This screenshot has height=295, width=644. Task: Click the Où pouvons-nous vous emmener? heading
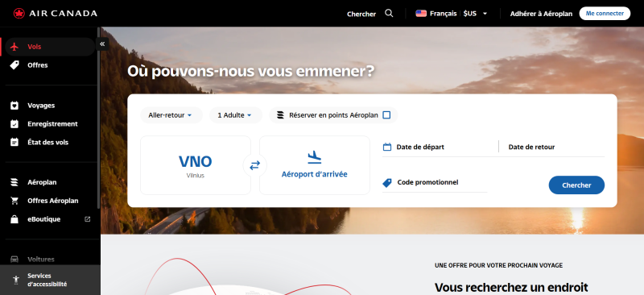[x=251, y=71]
